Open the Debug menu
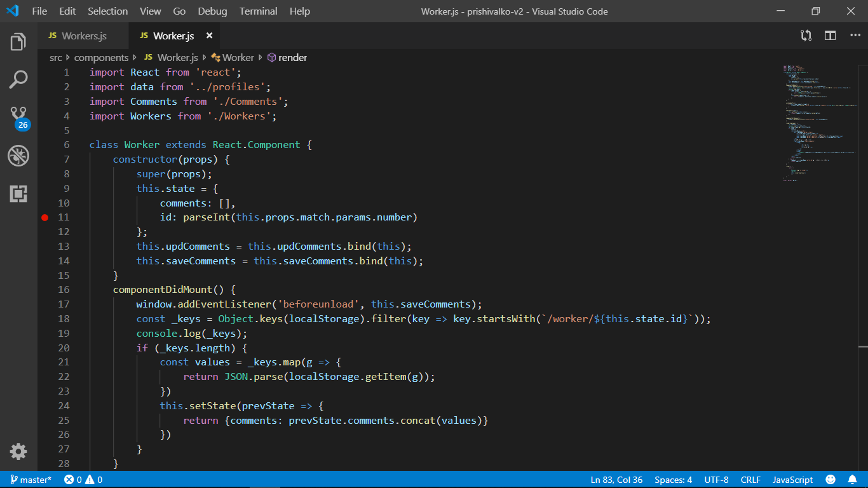868x488 pixels. [212, 11]
